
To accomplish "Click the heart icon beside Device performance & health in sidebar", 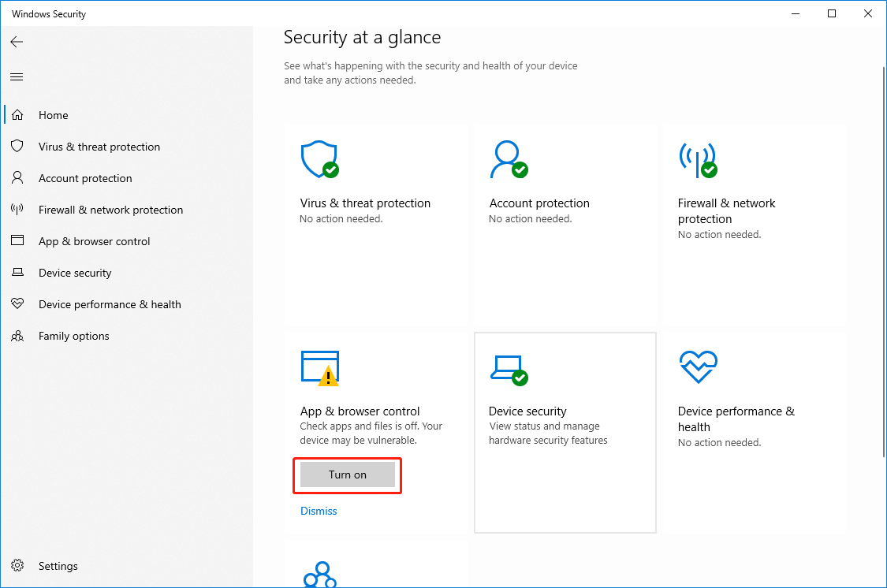I will [17, 304].
